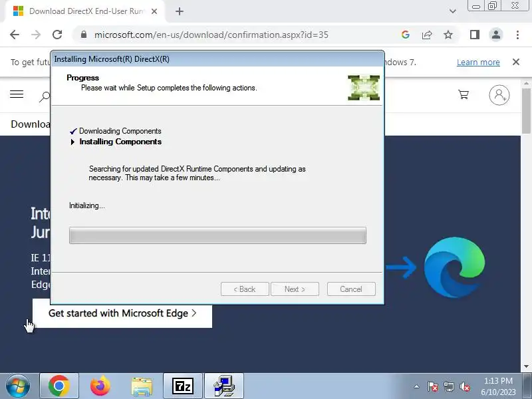Image resolution: width=532 pixels, height=399 pixels.
Task: Click the DirectX X logo in the installer
Action: 364,88
